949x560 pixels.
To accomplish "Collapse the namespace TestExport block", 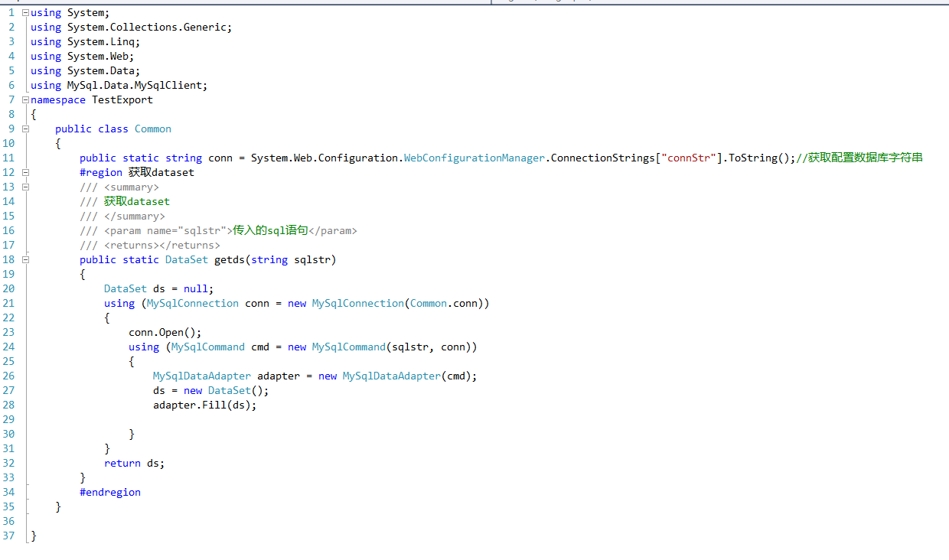I will click(26, 99).
